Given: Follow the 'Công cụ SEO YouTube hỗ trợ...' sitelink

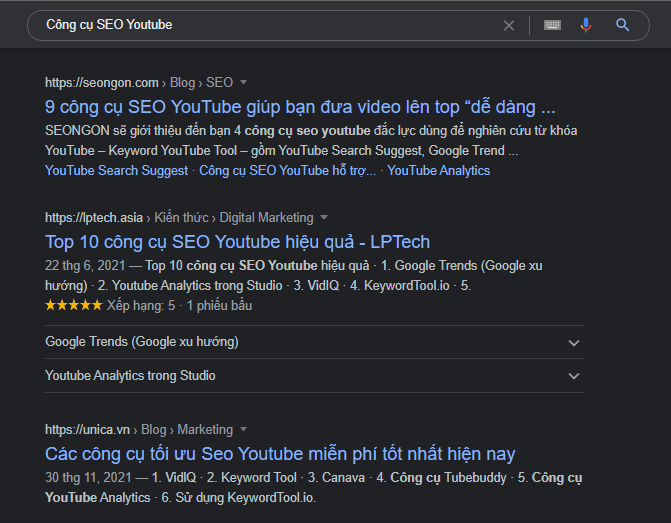Looking at the screenshot, I should click(288, 170).
